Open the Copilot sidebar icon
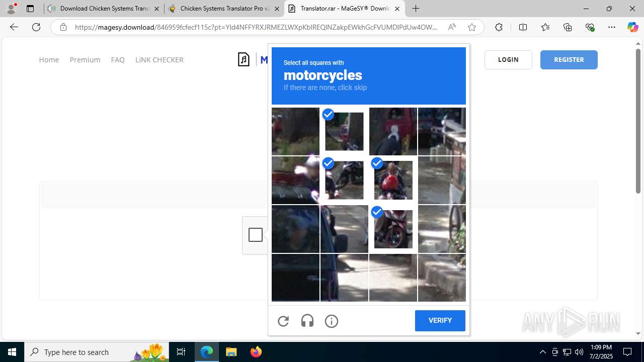The width and height of the screenshot is (644, 362). pos(632,27)
